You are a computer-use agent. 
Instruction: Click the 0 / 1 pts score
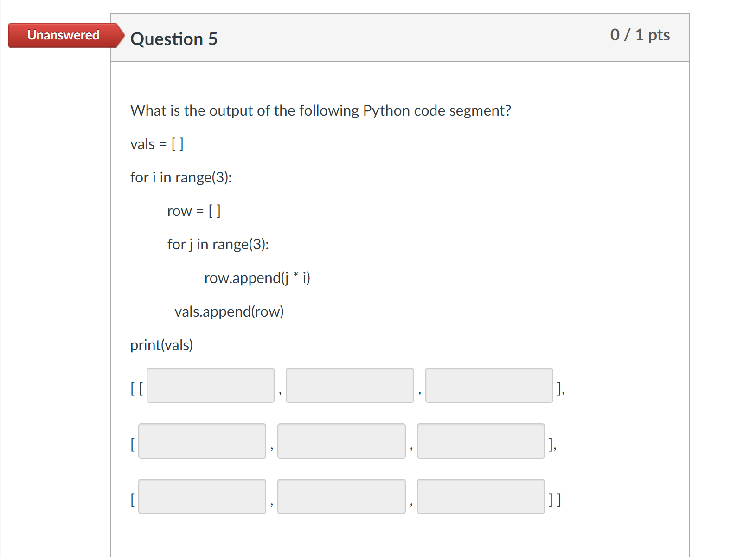coord(640,35)
